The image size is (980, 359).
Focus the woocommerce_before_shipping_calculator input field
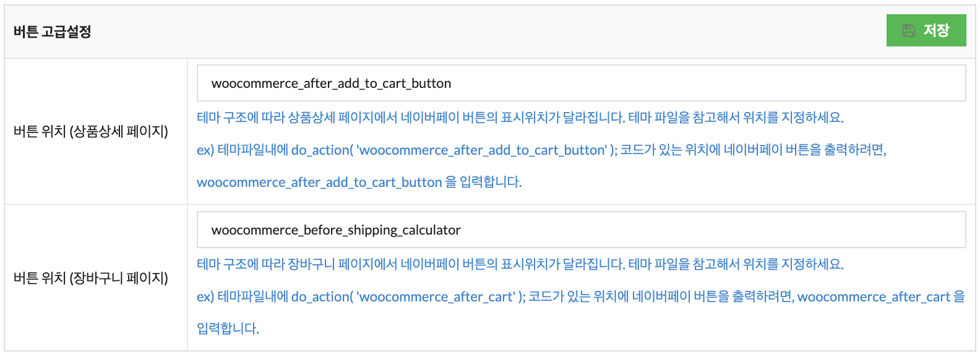tap(582, 230)
